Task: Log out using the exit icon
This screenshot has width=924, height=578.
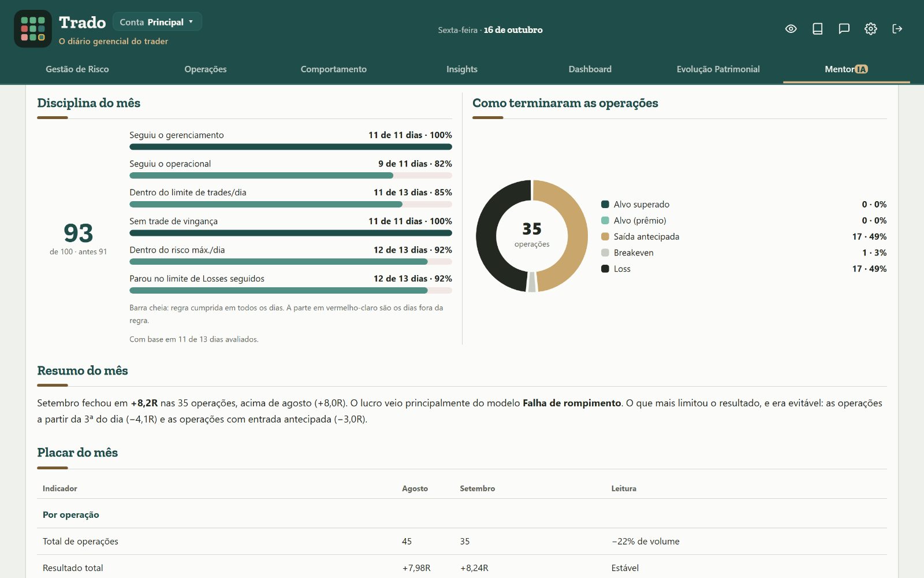Action: tap(897, 29)
